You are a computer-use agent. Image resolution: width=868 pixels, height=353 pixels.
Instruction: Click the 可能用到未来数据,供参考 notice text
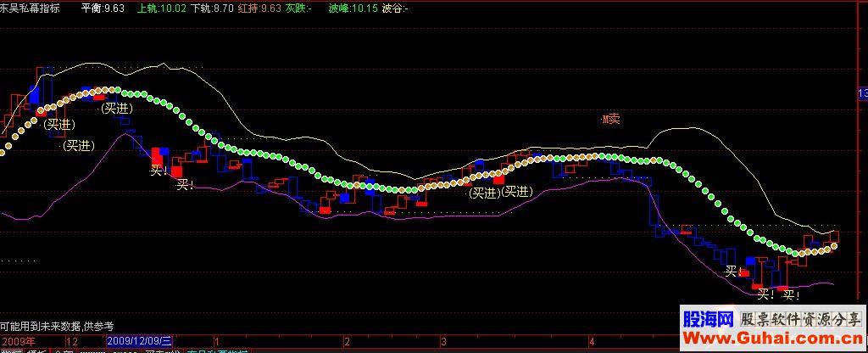coord(57,327)
